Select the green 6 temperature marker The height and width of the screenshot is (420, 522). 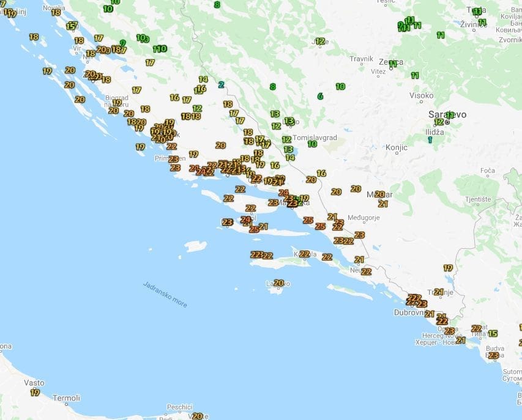[319, 97]
